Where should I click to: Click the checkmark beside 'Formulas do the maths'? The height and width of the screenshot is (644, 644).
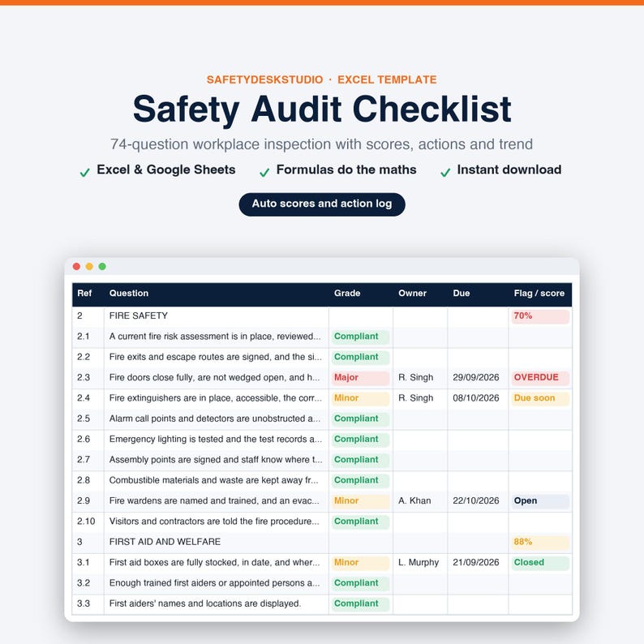click(264, 173)
